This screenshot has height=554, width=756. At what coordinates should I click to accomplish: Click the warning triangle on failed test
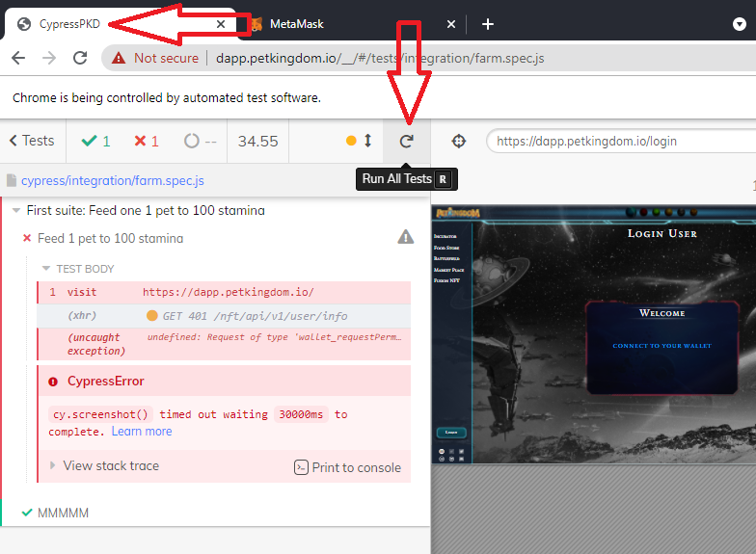click(x=405, y=237)
